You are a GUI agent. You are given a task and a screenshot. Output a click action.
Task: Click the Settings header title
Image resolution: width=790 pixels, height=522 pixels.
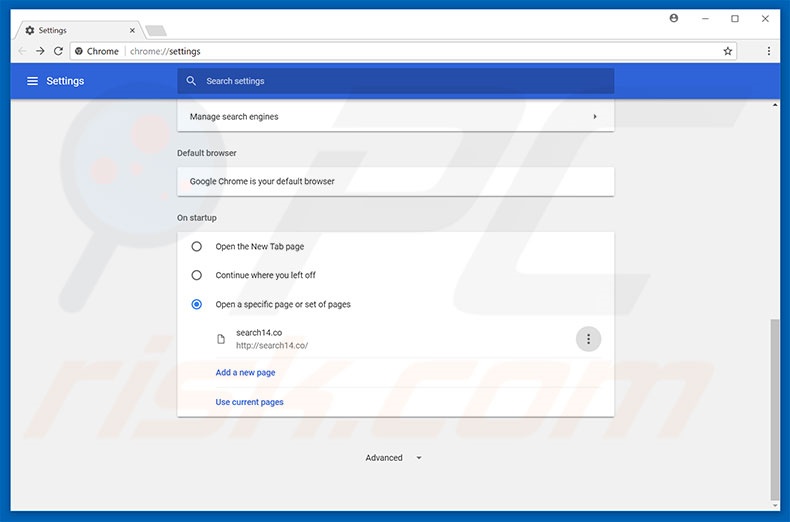coord(65,81)
